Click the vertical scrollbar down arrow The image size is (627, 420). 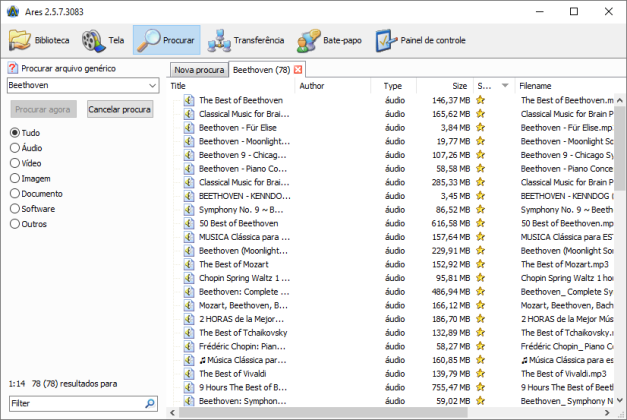pos(620,400)
